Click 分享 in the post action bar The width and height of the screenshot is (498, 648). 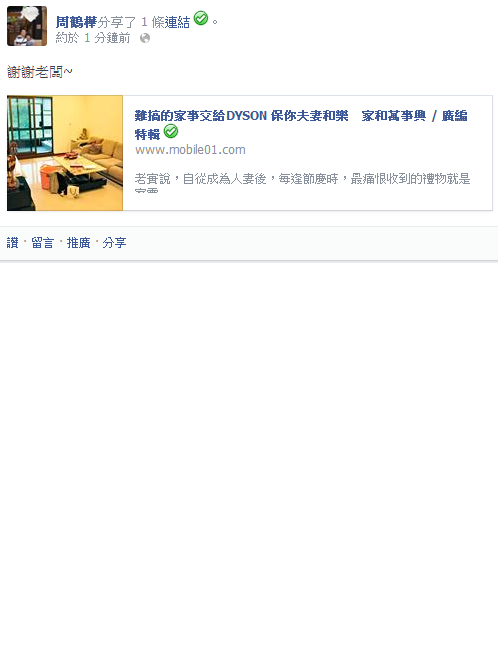(114, 243)
